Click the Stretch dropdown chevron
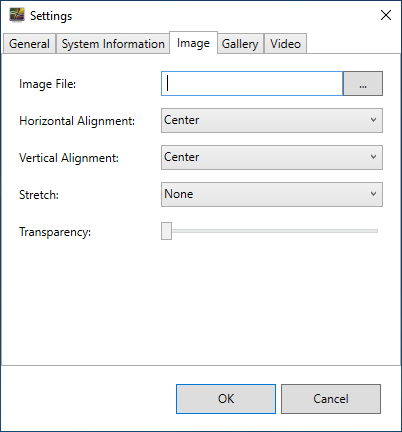Screen dimensions: 402x432 pos(373,194)
